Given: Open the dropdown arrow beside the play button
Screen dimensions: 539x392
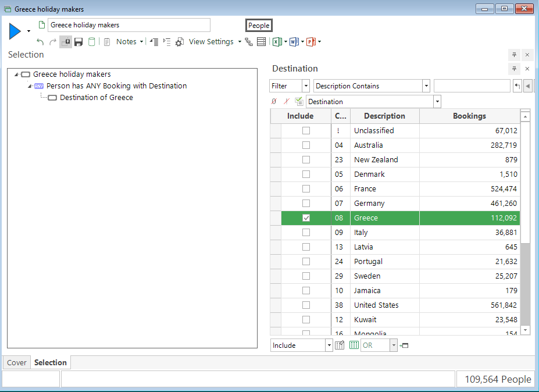Looking at the screenshot, I should click(x=28, y=31).
